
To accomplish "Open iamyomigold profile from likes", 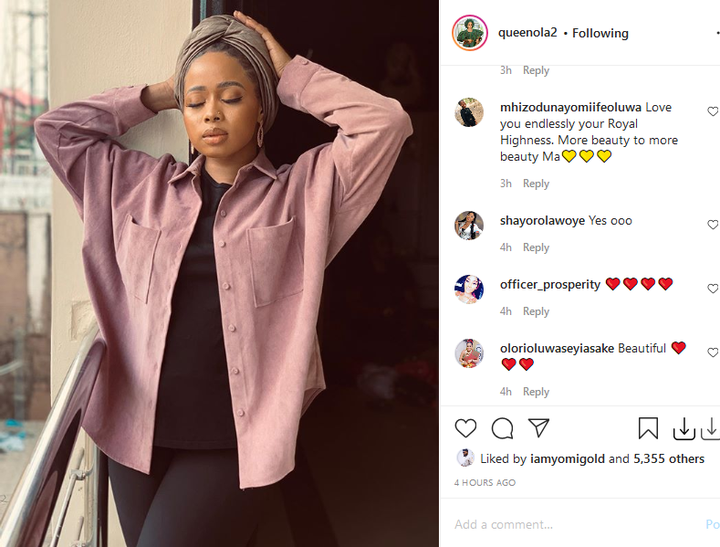I will (x=567, y=458).
